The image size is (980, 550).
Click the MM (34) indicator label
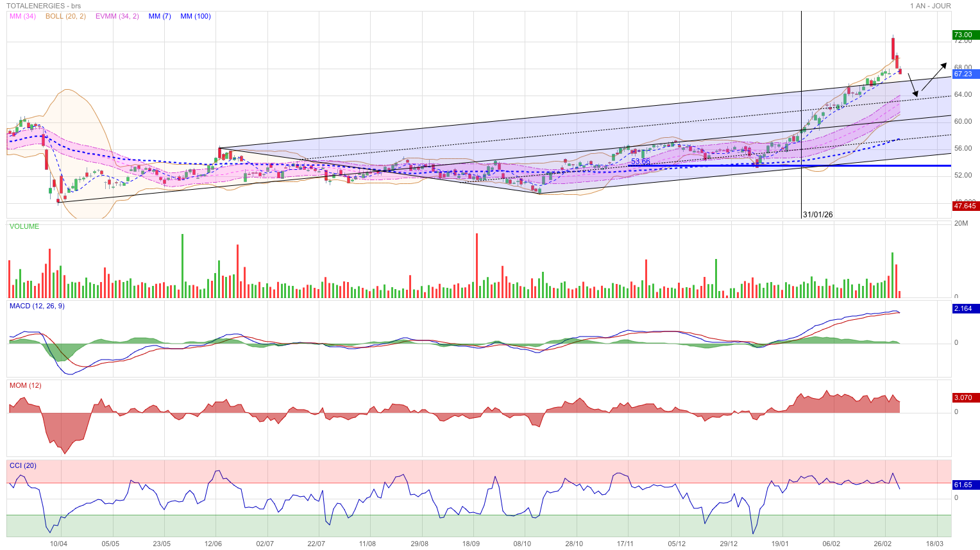click(22, 16)
